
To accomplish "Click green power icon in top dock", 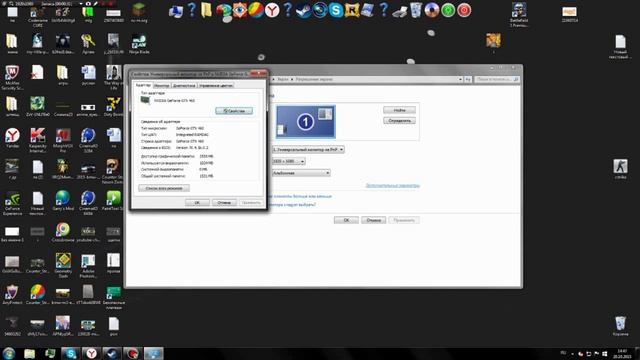I will (x=448, y=10).
